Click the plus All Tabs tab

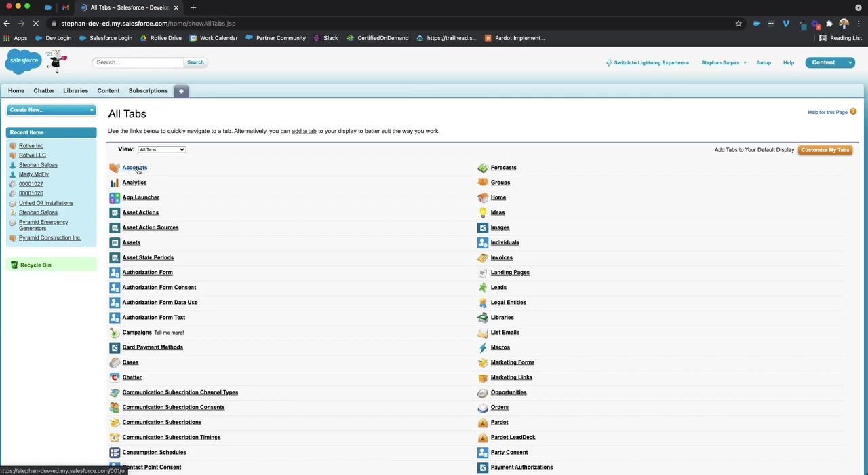pos(181,91)
